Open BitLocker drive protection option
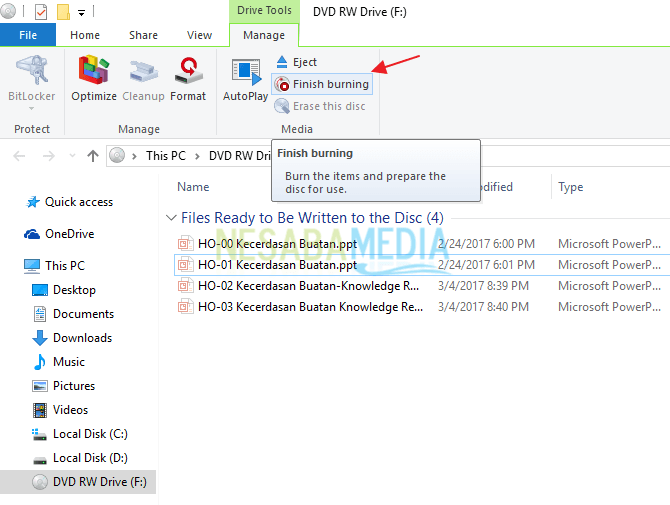The width and height of the screenshot is (670, 505). pos(32,80)
